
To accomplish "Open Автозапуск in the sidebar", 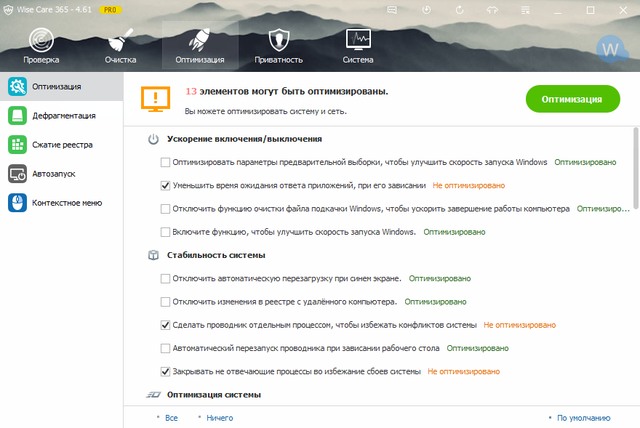I will tap(62, 173).
